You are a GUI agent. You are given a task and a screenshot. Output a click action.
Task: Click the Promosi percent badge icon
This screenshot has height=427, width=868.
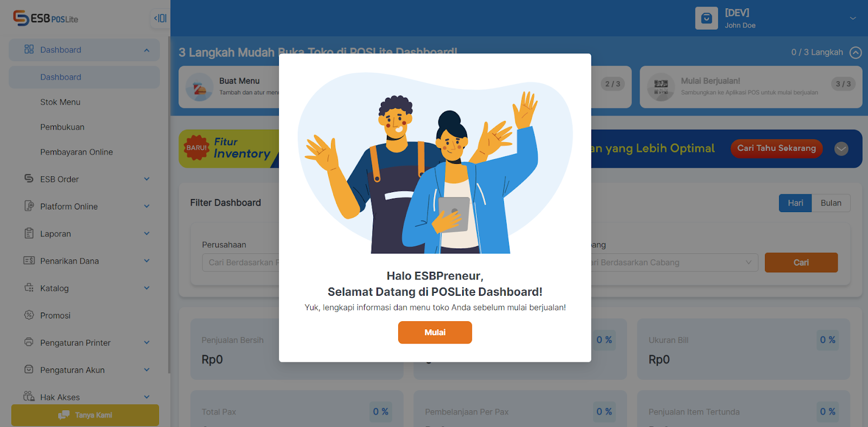click(x=29, y=315)
